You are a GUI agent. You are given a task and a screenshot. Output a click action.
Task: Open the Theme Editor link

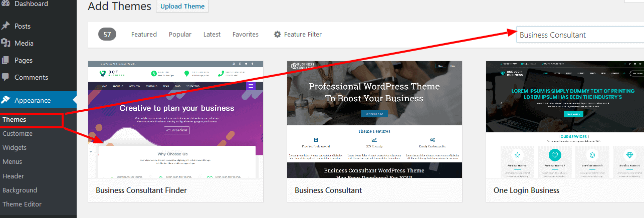(22, 204)
